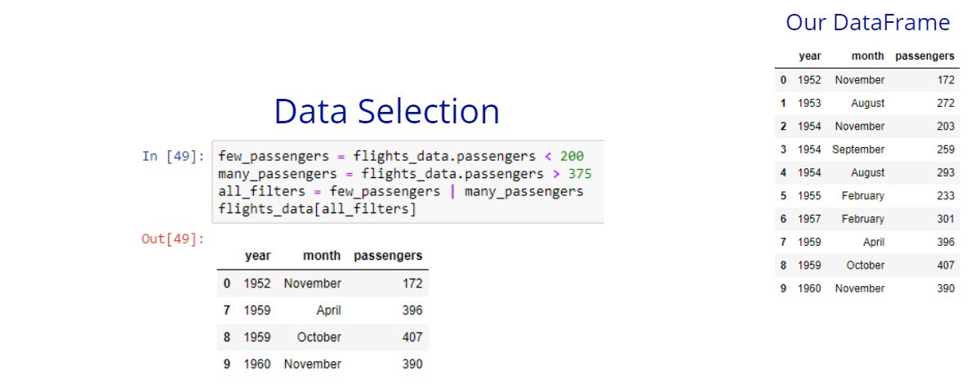This screenshot has height=388, width=980.
Task: Click the In [49] prompt label
Action: 173,156
